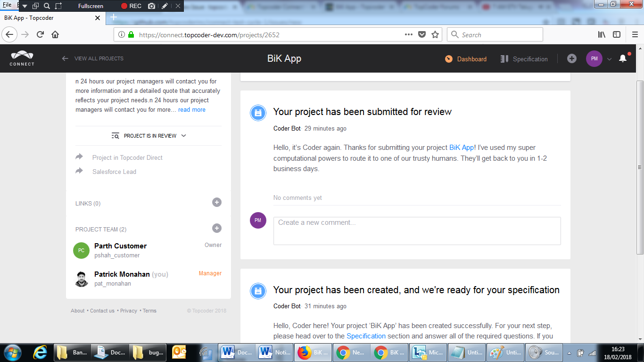
Task: Click the page vertical scrollbar
Action: tap(640, 167)
